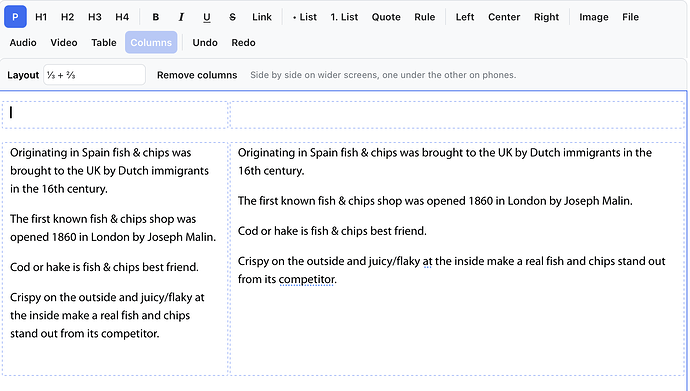
Task: Create a bulleted List
Action: click(305, 17)
